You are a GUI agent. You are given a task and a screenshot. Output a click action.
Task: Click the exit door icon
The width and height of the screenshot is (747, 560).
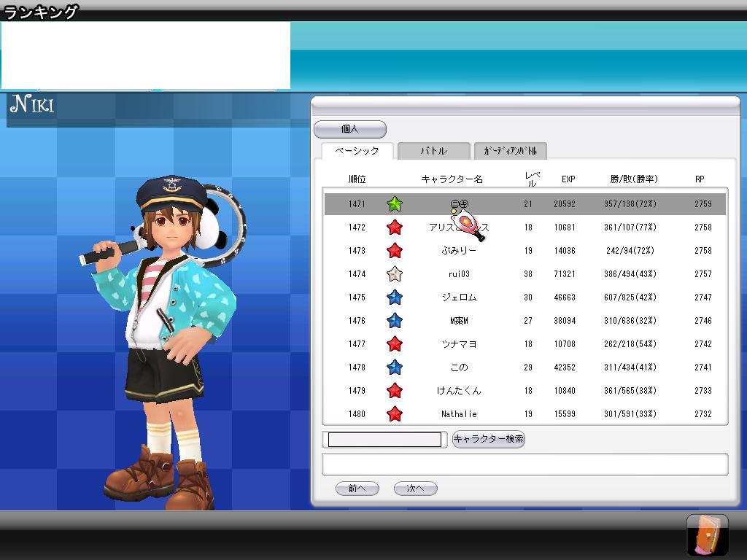[707, 534]
